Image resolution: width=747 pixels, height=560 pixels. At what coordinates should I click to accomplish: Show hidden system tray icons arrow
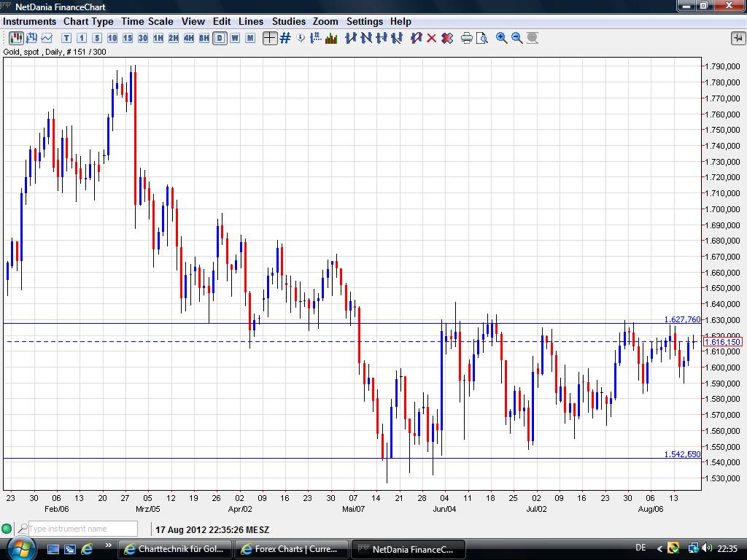660,548
